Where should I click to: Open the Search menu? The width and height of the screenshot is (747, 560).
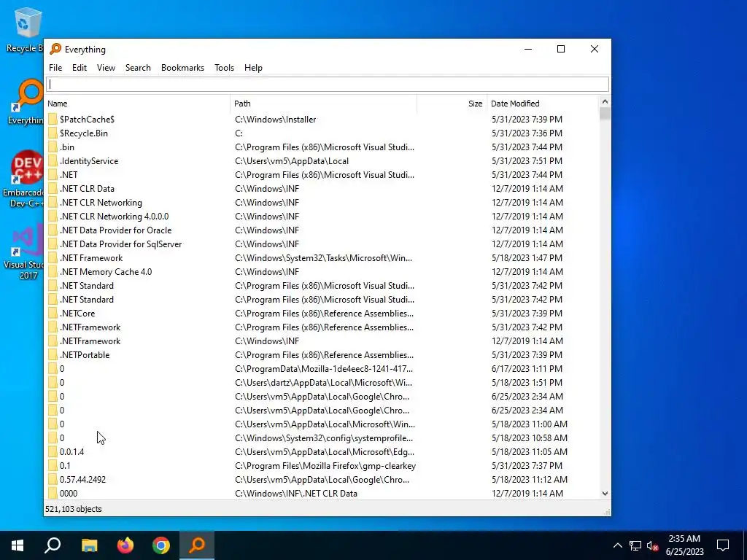tap(138, 68)
